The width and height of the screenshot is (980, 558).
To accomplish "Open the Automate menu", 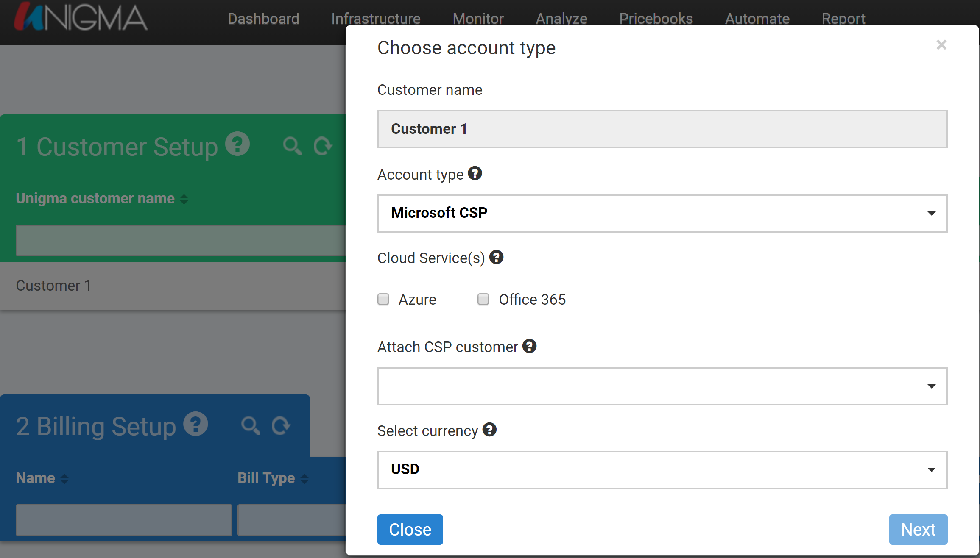I will click(757, 19).
